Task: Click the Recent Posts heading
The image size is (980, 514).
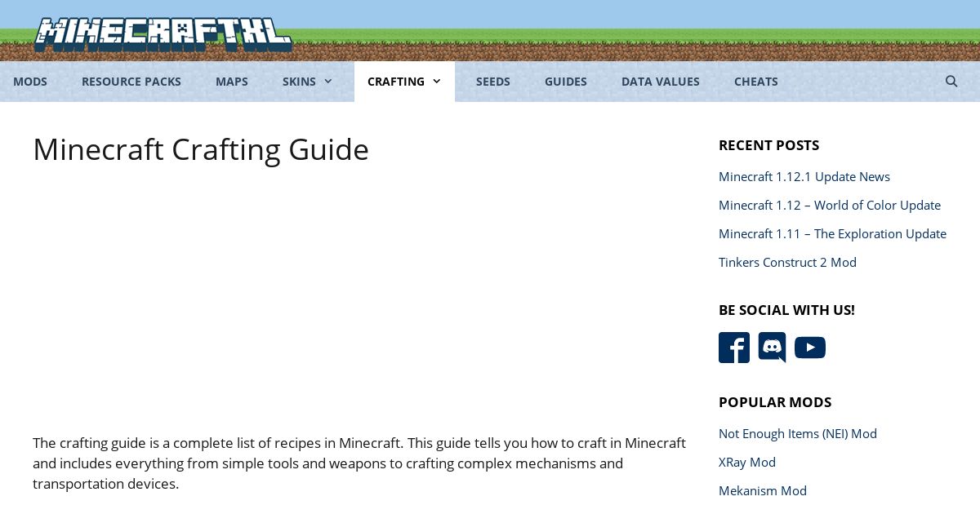Action: tap(768, 145)
